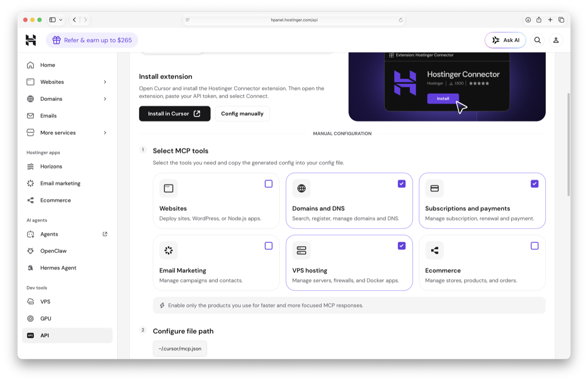Click the Emails envelope icon

click(x=30, y=116)
